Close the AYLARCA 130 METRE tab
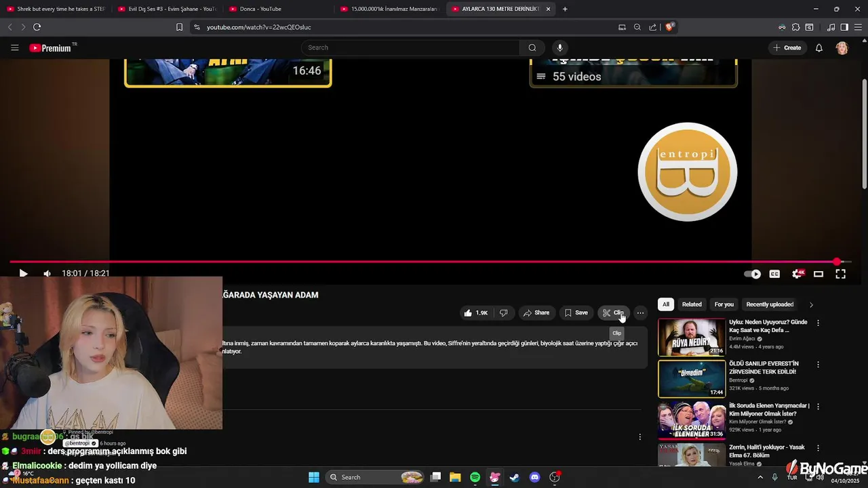Screen dimensions: 868x488 point(548,9)
